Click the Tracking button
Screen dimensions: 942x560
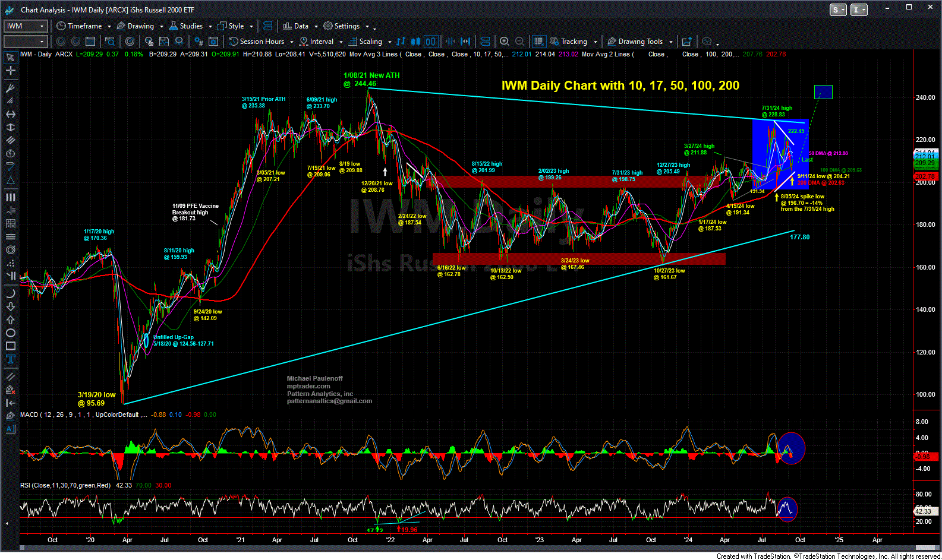[568, 42]
